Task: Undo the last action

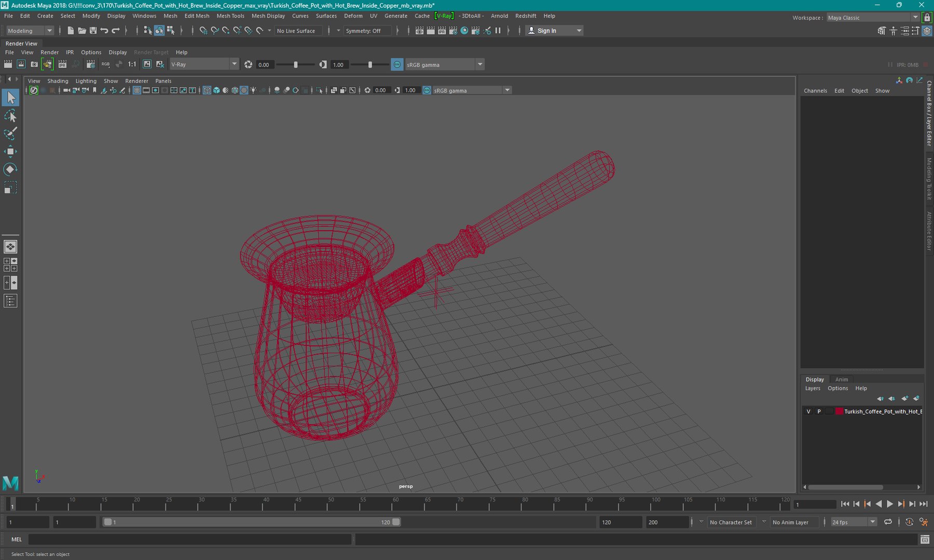Action: [x=104, y=31]
